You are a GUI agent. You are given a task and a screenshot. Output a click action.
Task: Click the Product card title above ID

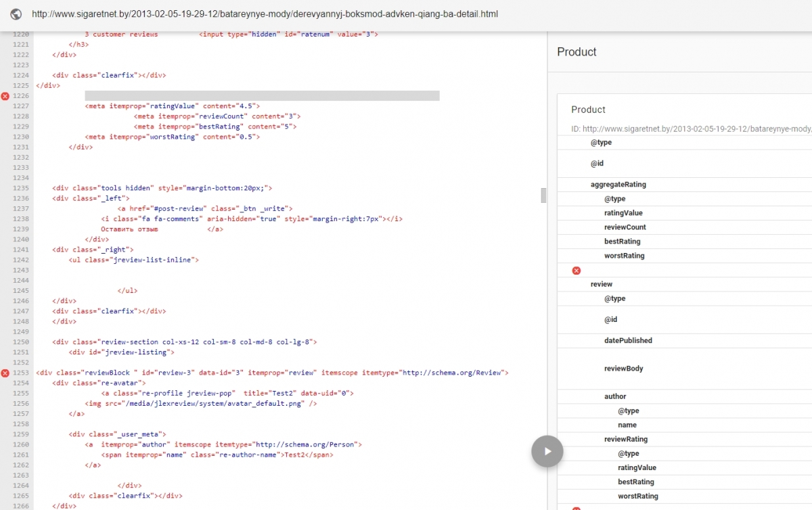pos(588,110)
